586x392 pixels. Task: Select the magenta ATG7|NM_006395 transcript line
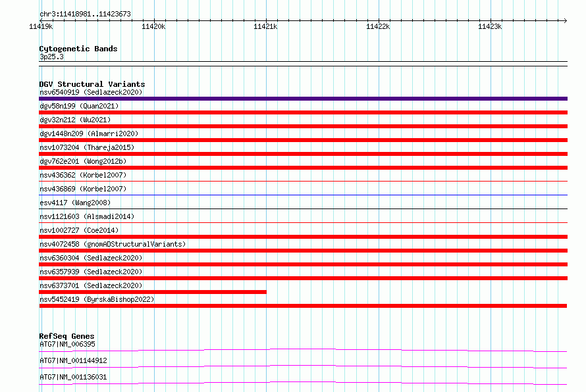click(x=303, y=350)
